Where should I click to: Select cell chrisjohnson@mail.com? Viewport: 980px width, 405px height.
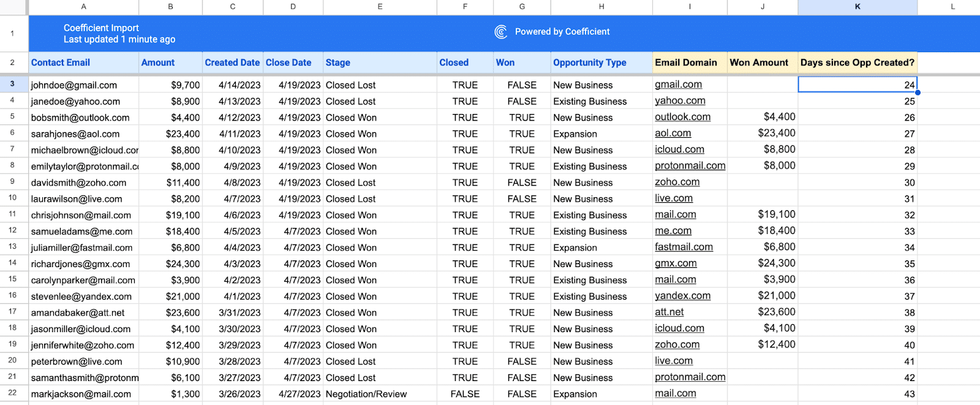pyautogui.click(x=84, y=215)
